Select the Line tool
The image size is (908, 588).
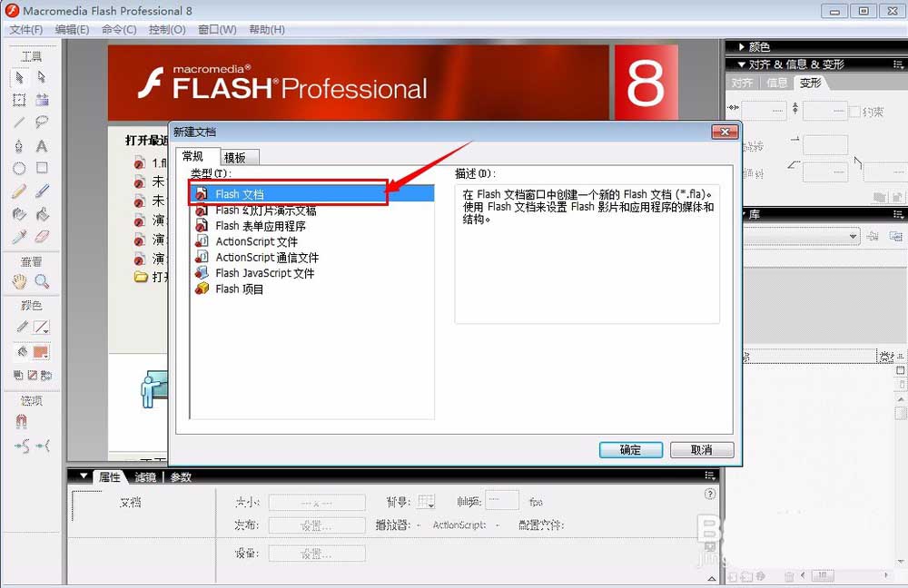(19, 122)
